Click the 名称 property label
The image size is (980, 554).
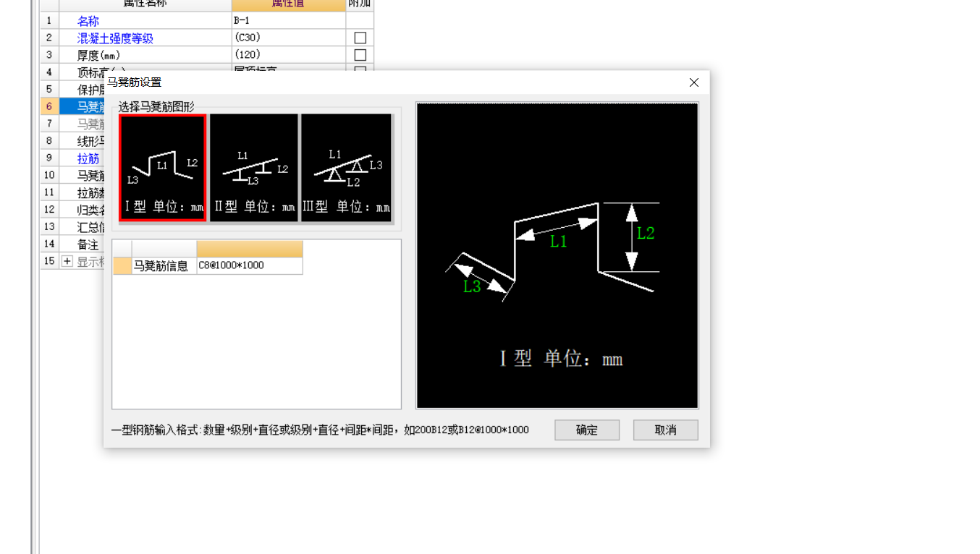tap(88, 21)
